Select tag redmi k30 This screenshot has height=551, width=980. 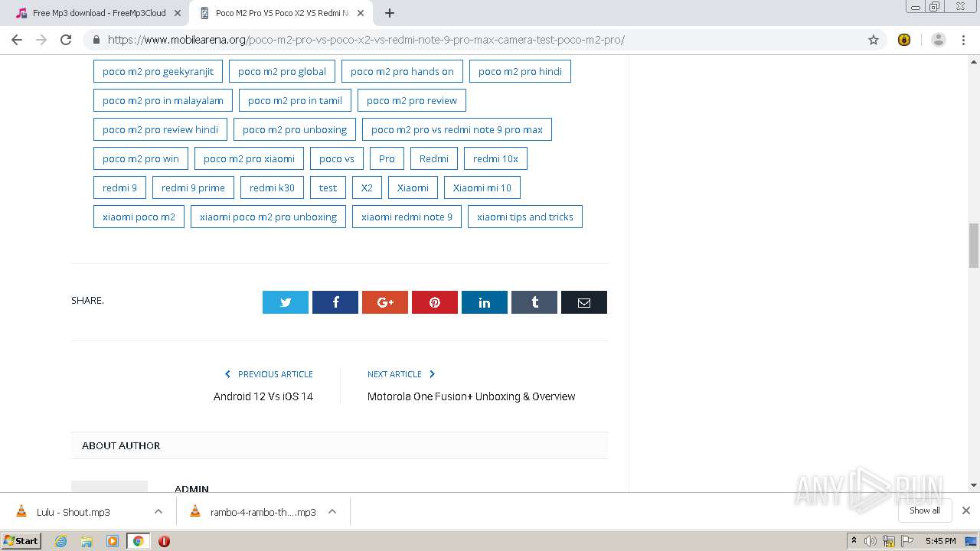(x=272, y=187)
